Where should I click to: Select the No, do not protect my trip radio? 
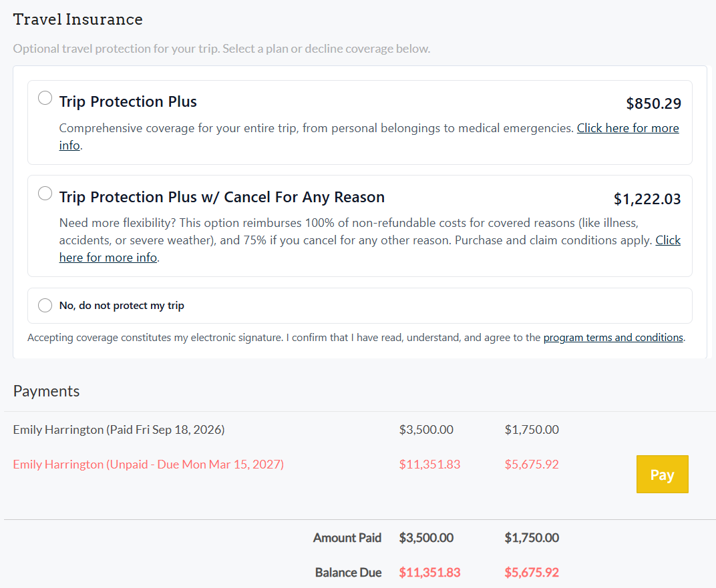(x=45, y=305)
